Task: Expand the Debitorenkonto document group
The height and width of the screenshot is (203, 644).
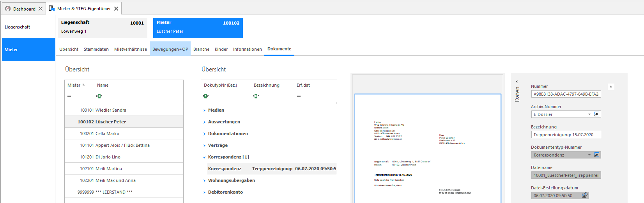Action: pos(204,192)
